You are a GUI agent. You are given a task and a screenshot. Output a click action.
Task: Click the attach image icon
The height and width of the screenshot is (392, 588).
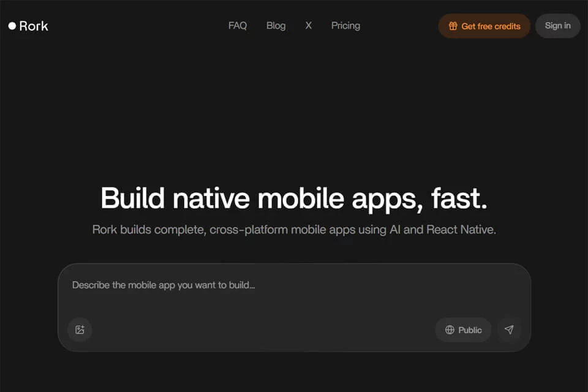pos(80,330)
